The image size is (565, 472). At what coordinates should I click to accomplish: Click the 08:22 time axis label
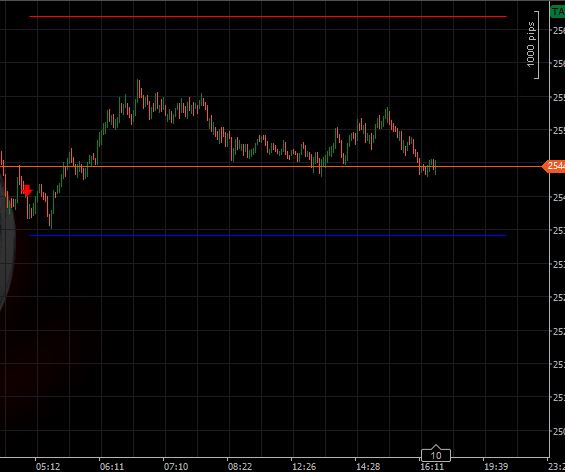pyautogui.click(x=240, y=467)
